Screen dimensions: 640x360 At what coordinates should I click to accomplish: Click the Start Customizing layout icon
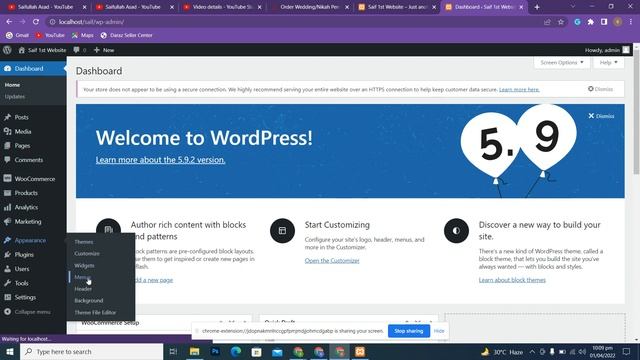282,231
